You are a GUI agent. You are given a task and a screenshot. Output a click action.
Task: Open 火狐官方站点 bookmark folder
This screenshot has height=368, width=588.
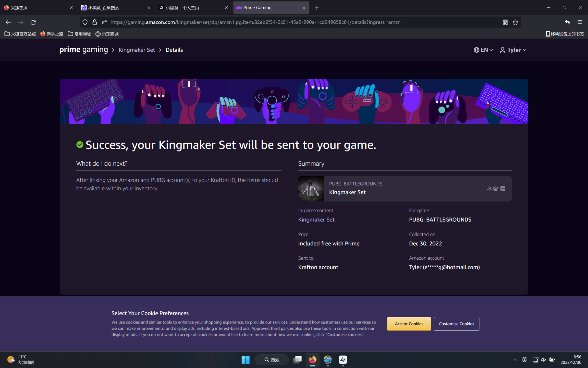click(20, 34)
